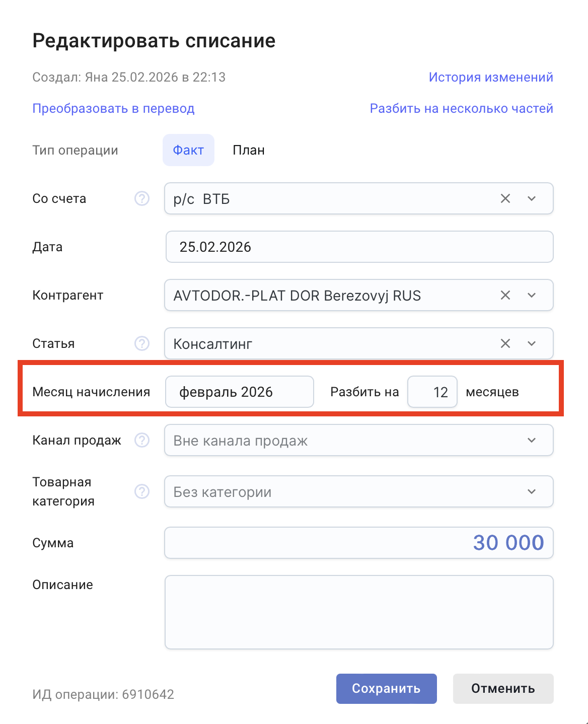The height and width of the screenshot is (724, 588).
Task: Expand the Товарная категория dropdown
Action: pos(532,491)
